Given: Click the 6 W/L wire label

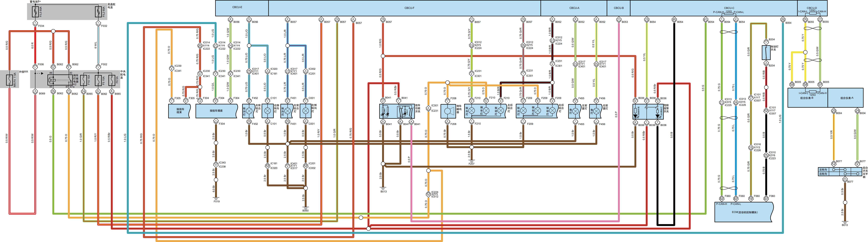Looking at the screenshot, I should coord(95,45).
